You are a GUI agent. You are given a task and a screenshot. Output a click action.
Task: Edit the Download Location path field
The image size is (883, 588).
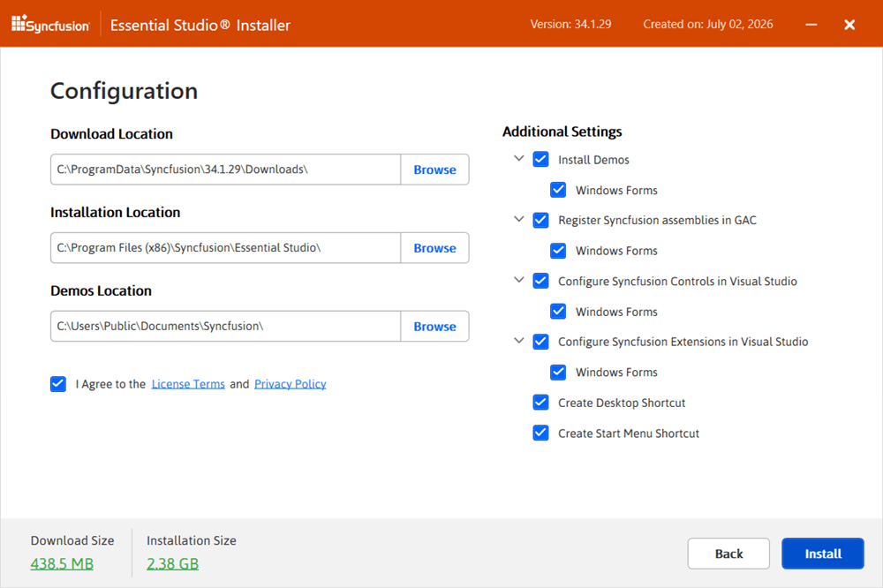[225, 170]
